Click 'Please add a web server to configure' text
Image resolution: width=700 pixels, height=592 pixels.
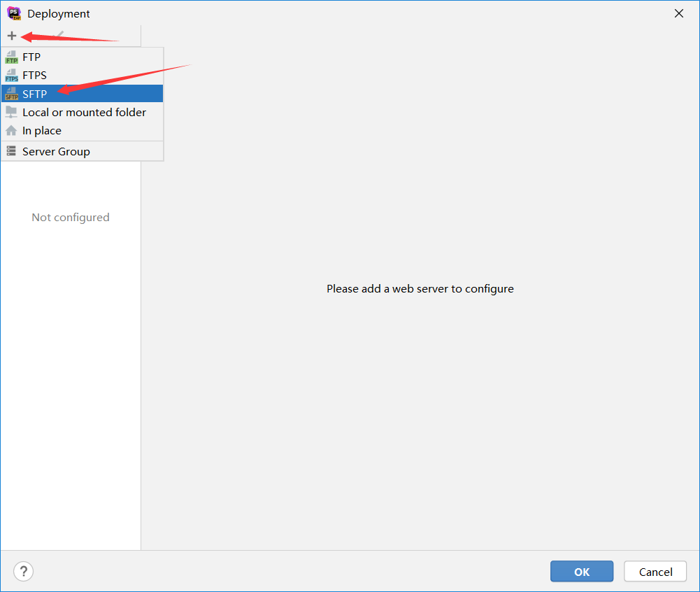coord(420,288)
